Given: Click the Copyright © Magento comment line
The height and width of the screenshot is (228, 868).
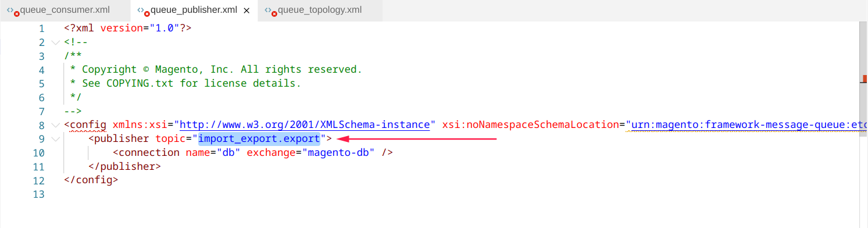Looking at the screenshot, I should click(x=216, y=69).
